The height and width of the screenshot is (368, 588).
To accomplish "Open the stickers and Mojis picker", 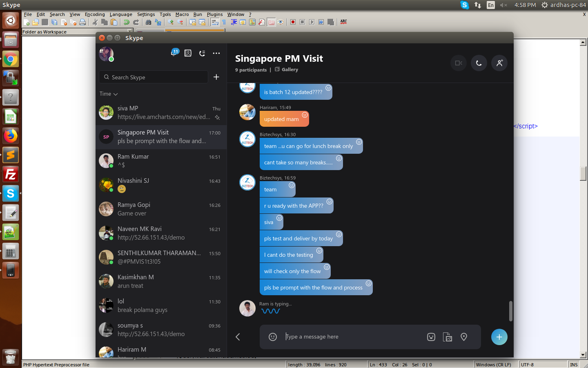I will (x=431, y=337).
